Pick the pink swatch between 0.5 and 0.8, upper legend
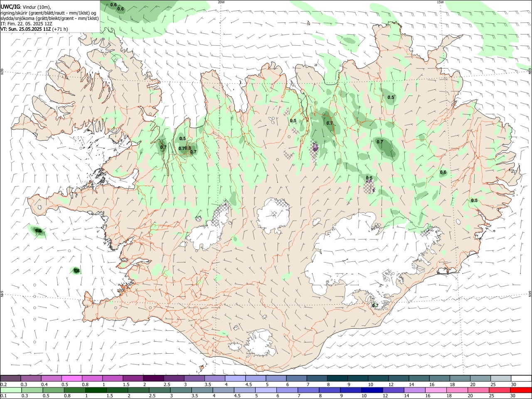The image size is (532, 399). click(71, 378)
